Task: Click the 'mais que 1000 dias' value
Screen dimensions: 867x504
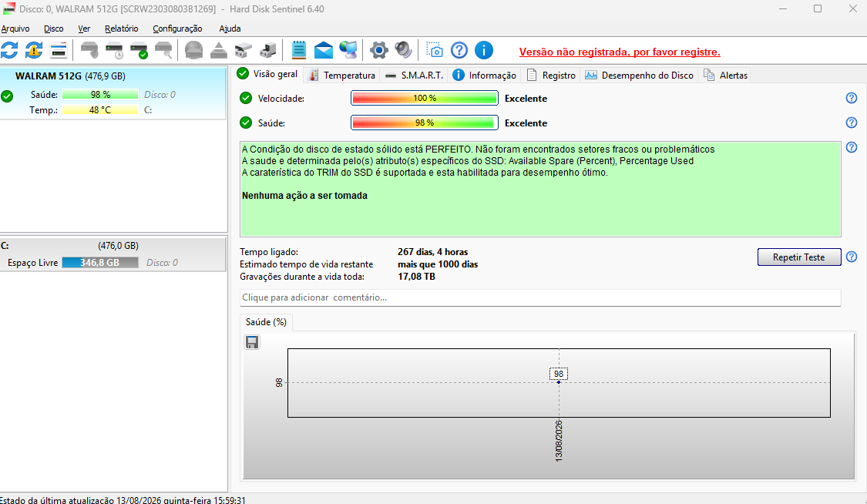Action: tap(438, 264)
